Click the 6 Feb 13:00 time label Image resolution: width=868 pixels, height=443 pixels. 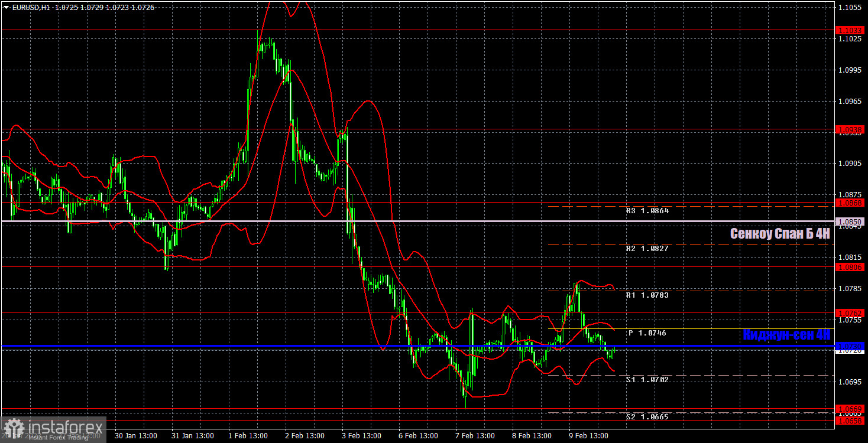[x=419, y=436]
